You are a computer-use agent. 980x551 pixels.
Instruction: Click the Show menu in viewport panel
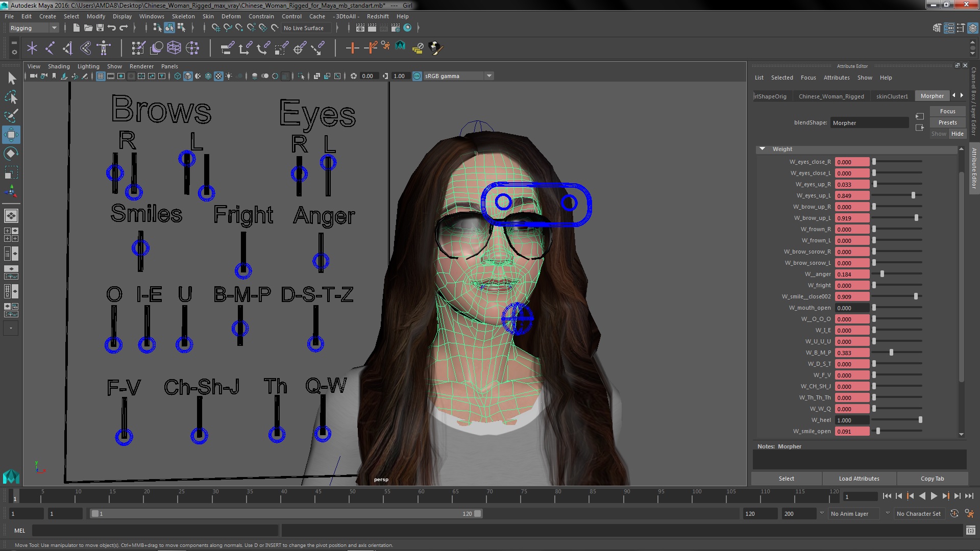pyautogui.click(x=113, y=66)
